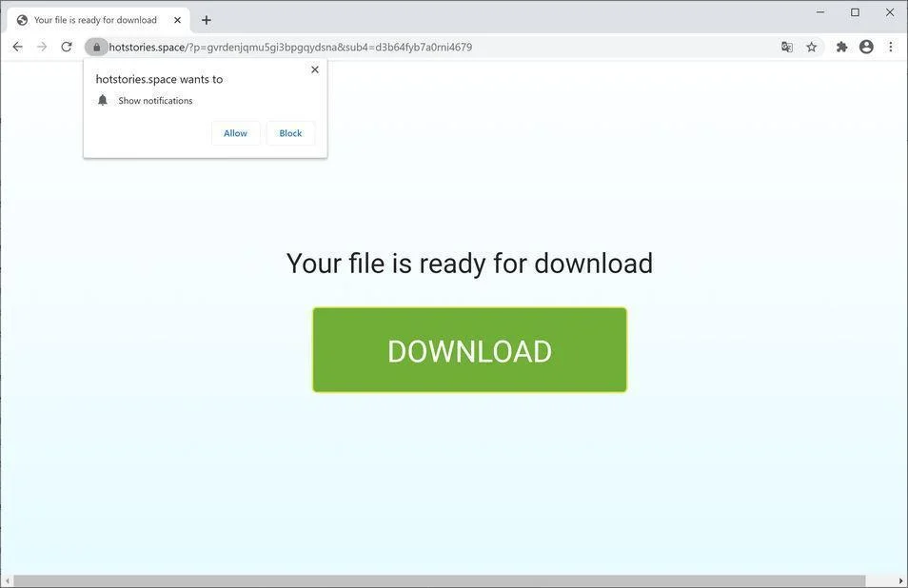This screenshot has height=588, width=908.
Task: Block notifications from hotstories.space
Action: tap(290, 133)
